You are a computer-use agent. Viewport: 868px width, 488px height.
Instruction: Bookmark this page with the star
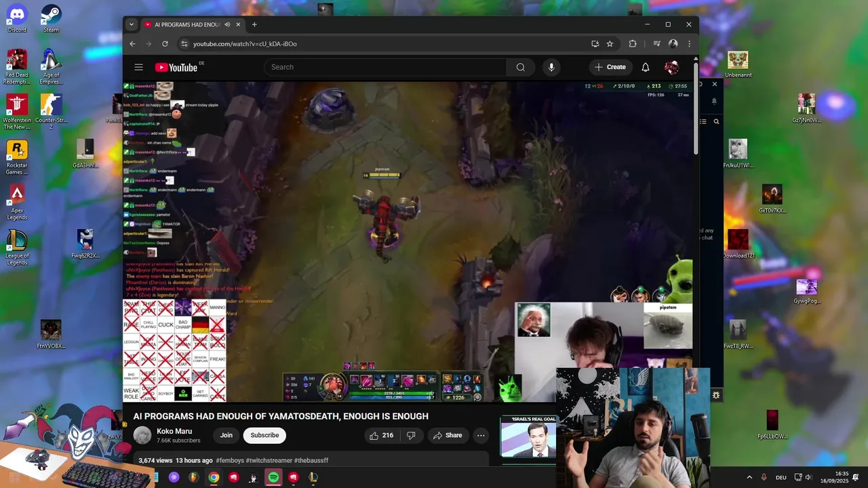click(x=610, y=43)
